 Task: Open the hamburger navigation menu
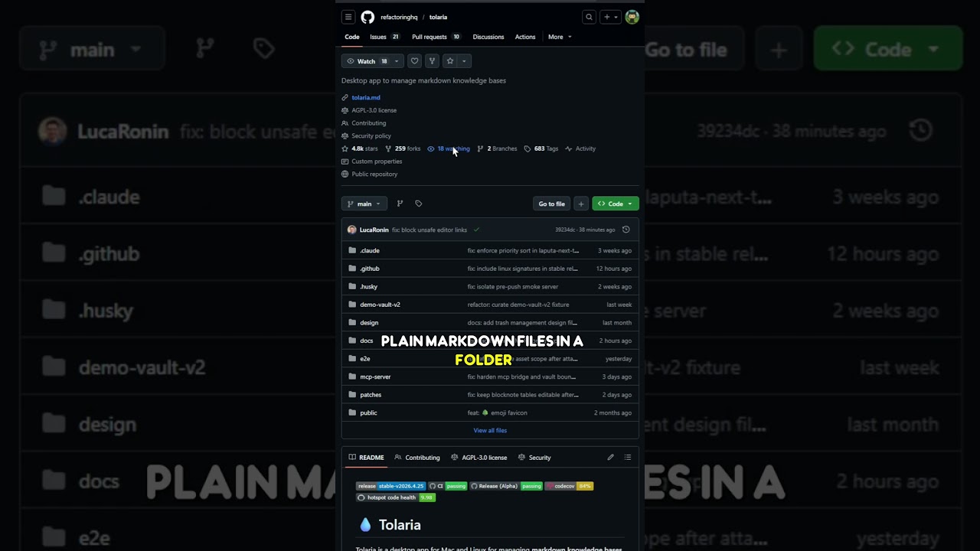click(348, 17)
